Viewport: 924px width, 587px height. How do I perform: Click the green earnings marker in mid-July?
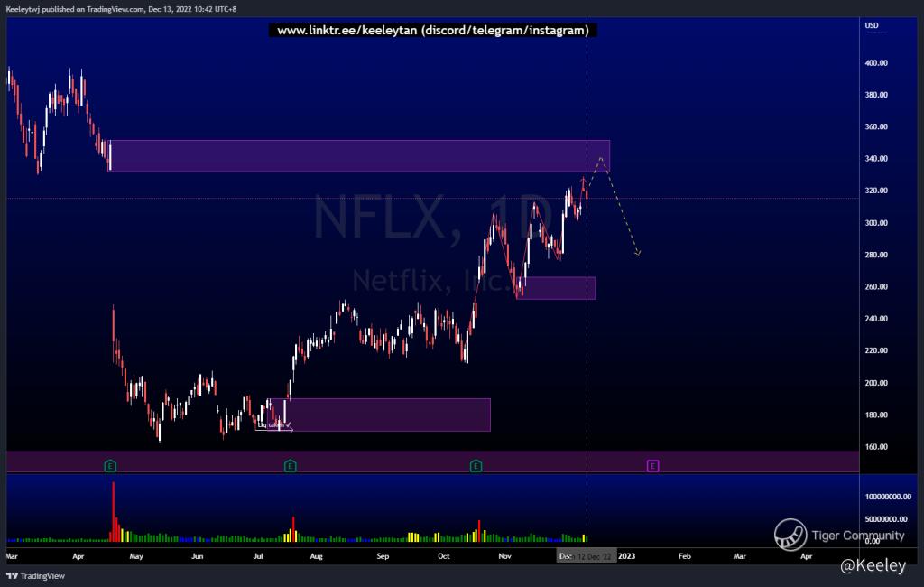290,466
